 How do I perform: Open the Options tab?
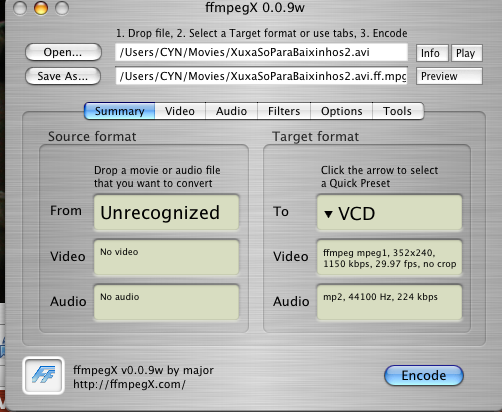tap(341, 111)
